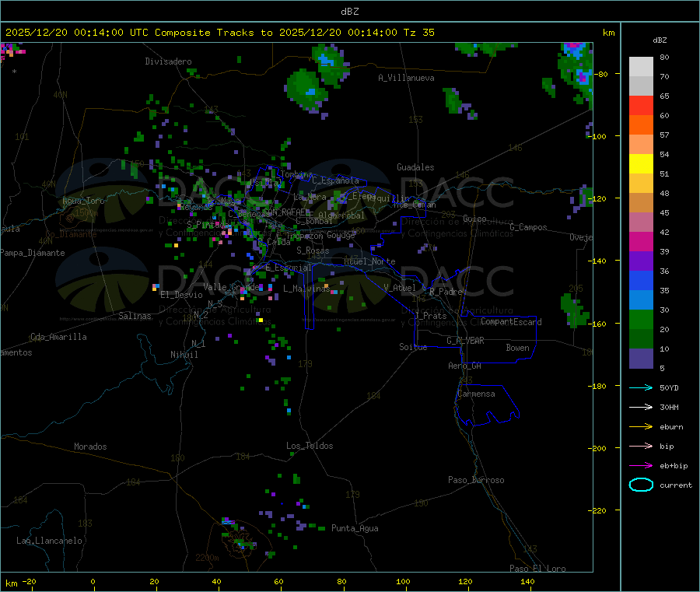Viewport: 700px width, 592px height.
Task: Click the 'Lag.Llancanelo' map label
Action: point(49,541)
